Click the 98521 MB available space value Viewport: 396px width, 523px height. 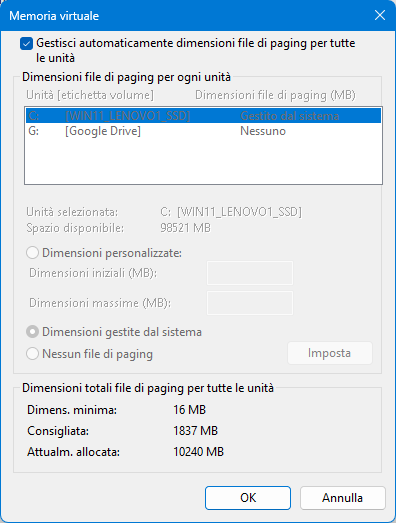click(185, 228)
